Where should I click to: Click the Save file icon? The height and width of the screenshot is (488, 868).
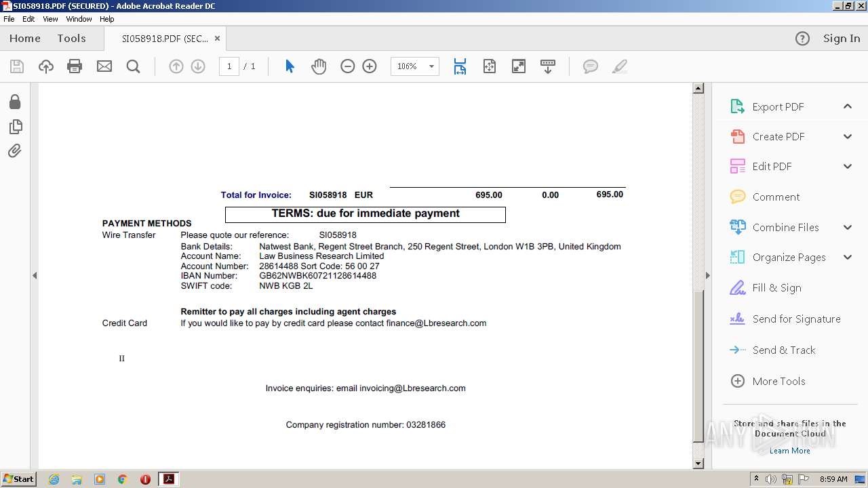point(17,66)
